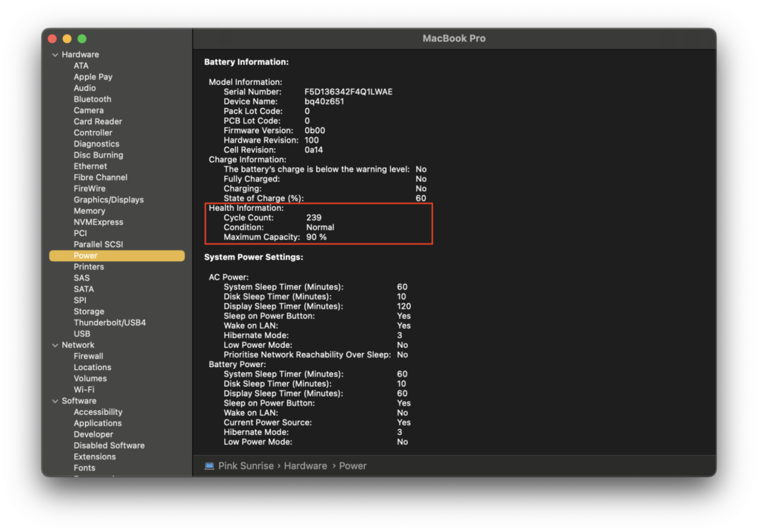Show the Wi-Fi network information
Viewport: 758px width, 532px height.
[x=84, y=390]
